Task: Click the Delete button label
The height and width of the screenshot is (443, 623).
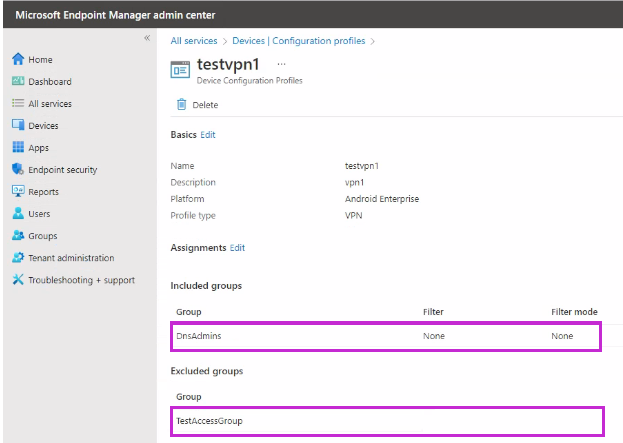Action: pos(205,105)
